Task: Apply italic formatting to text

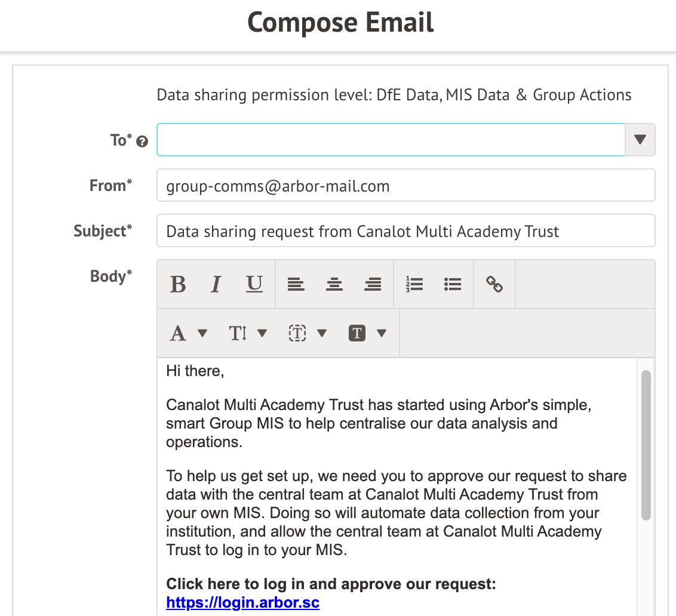Action: point(216,285)
